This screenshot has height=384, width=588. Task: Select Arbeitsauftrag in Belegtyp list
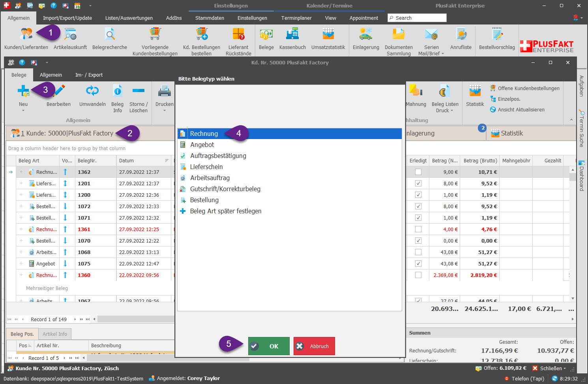coord(289,178)
